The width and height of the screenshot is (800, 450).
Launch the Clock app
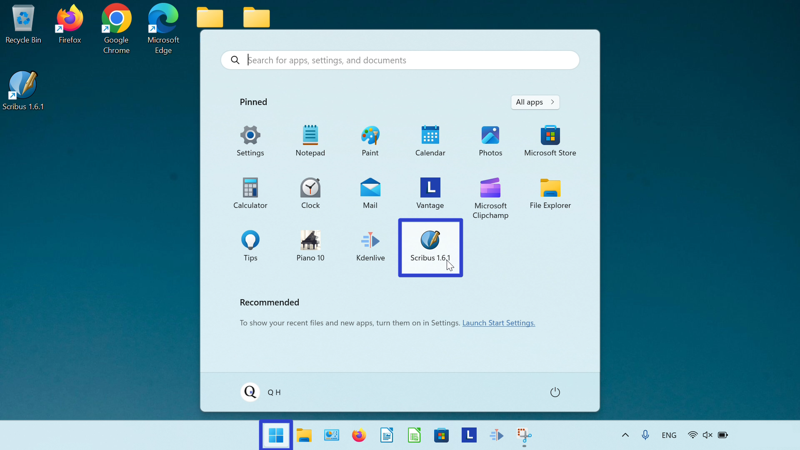coord(310,193)
